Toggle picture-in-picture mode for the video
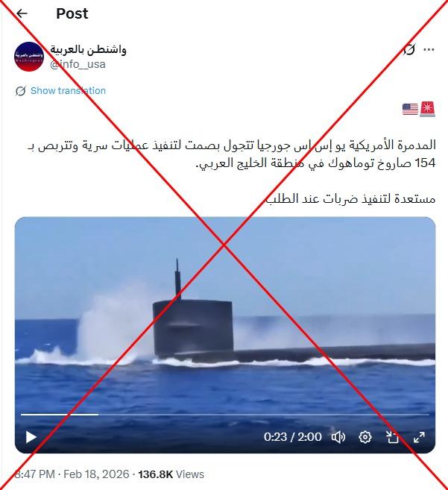448x490 pixels. pos(392,437)
